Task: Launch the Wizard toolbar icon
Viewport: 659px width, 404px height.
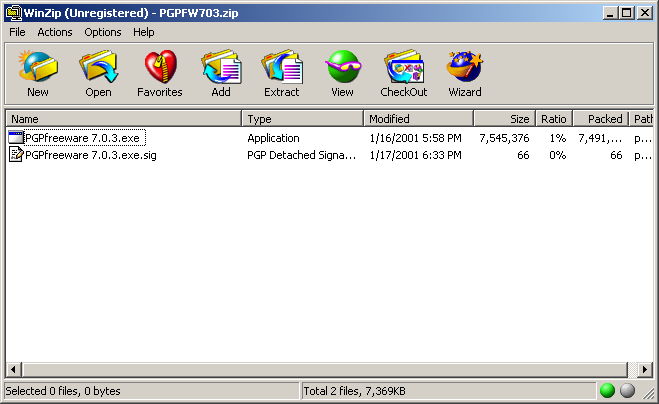Action: point(465,66)
